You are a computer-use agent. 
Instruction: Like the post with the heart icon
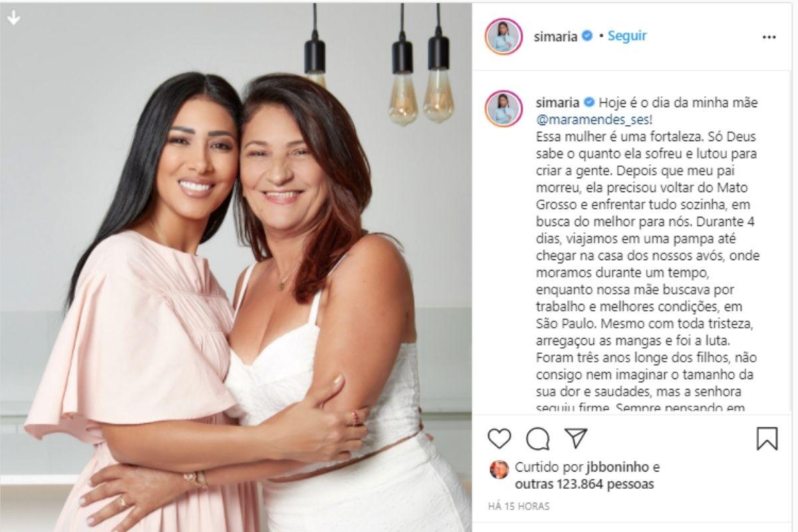[499, 438]
